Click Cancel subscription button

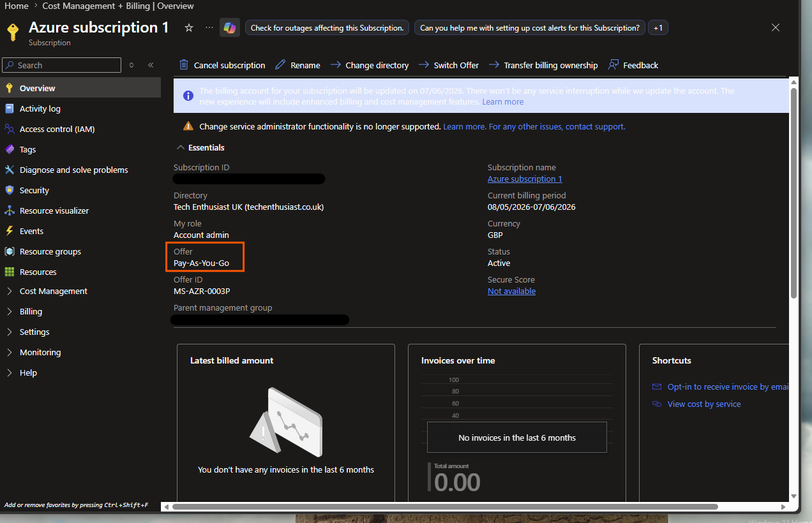[222, 65]
